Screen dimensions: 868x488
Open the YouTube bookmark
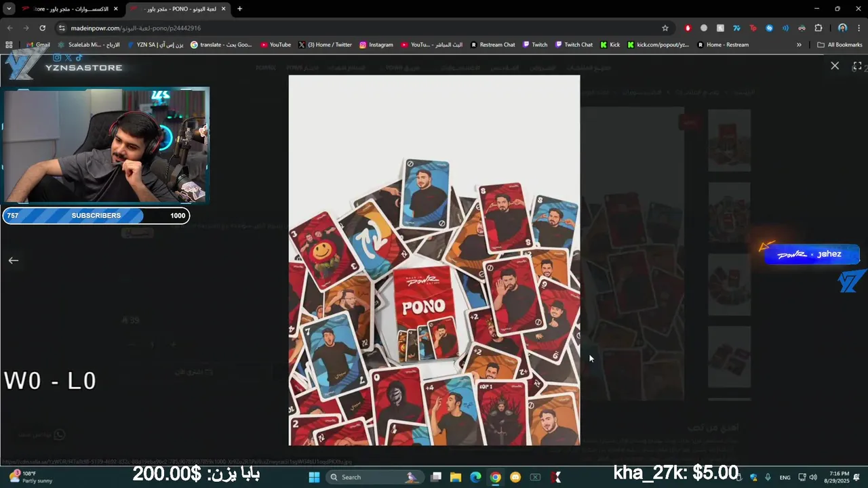click(275, 45)
